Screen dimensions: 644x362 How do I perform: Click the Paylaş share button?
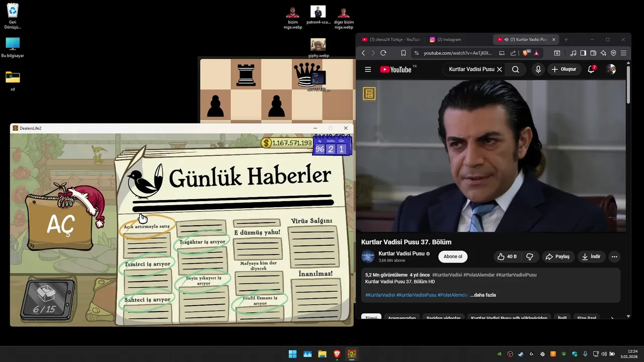(557, 256)
